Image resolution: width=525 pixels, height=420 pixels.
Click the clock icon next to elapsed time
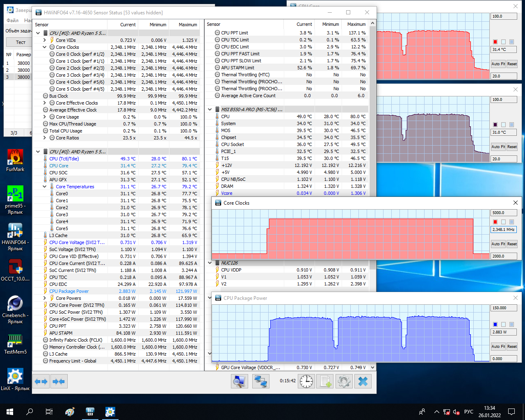[x=306, y=381]
